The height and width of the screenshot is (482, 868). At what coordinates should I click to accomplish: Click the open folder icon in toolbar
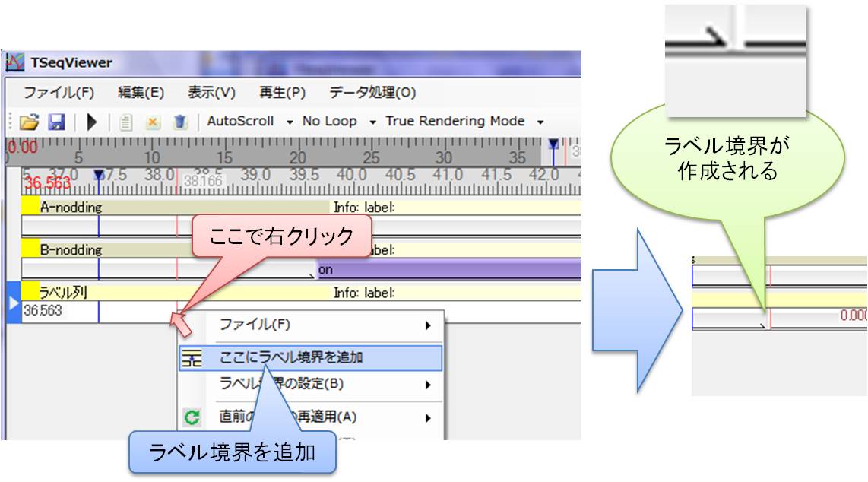(x=30, y=121)
